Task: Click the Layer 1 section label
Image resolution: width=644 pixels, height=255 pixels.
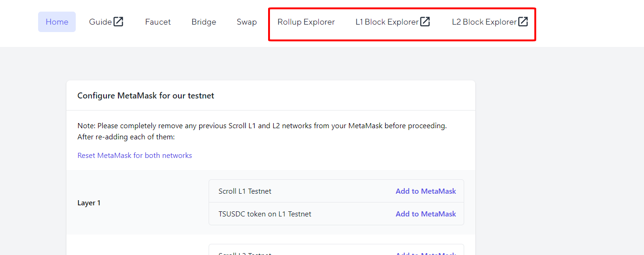Action: pyautogui.click(x=89, y=203)
